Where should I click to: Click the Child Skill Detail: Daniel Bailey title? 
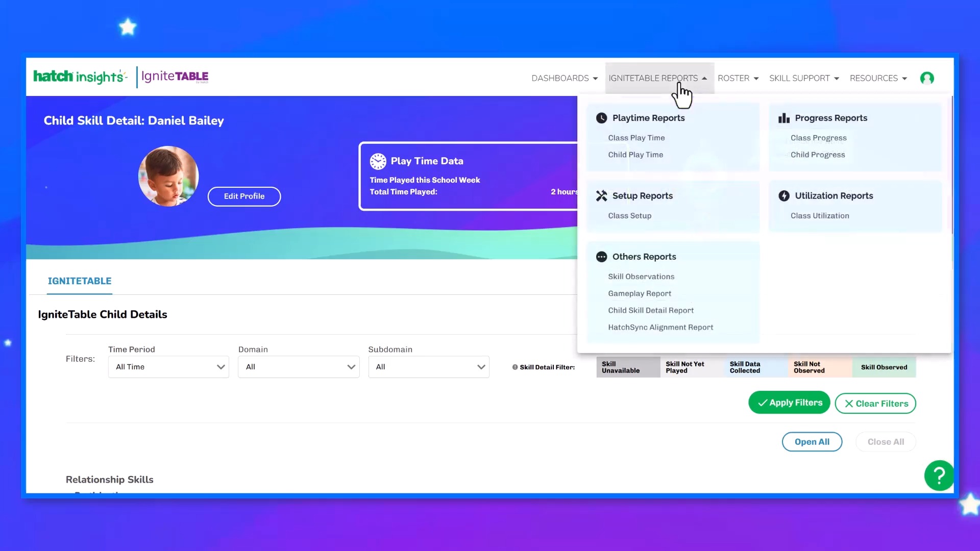pyautogui.click(x=134, y=120)
